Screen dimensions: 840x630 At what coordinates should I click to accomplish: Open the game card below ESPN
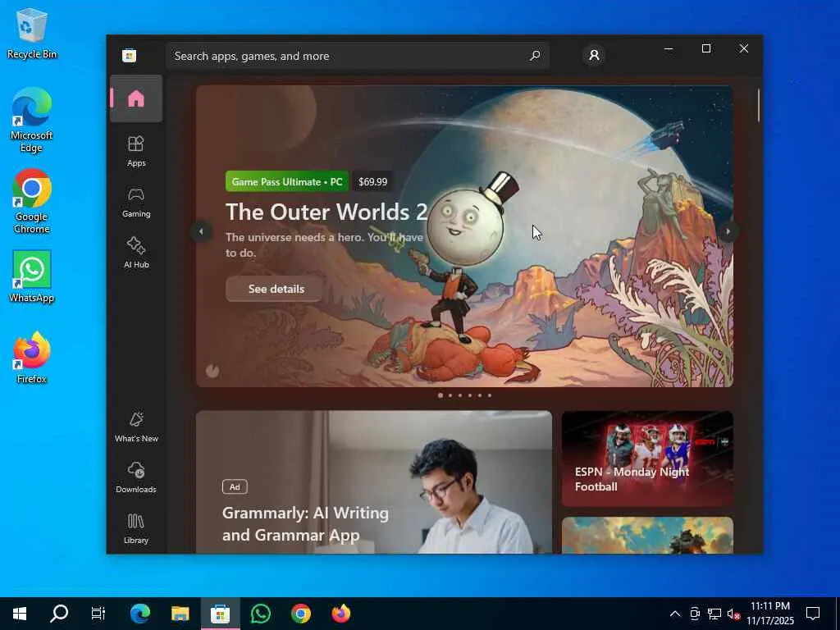point(647,535)
